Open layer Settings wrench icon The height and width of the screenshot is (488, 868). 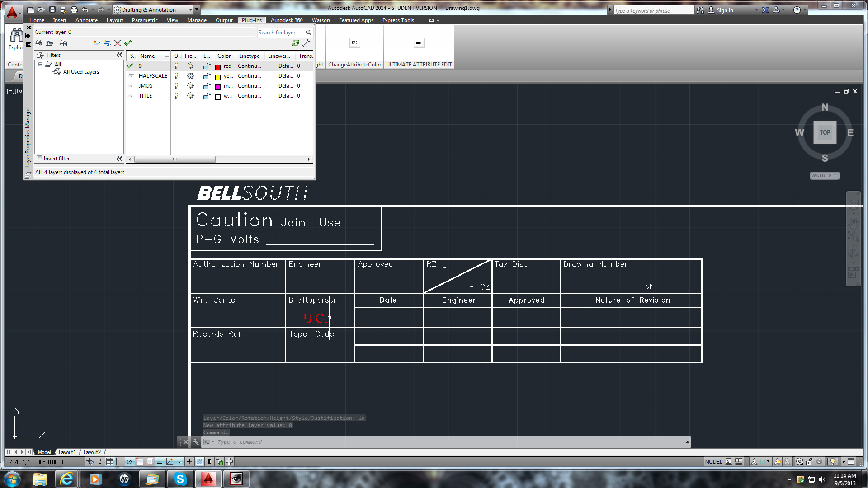pyautogui.click(x=306, y=43)
